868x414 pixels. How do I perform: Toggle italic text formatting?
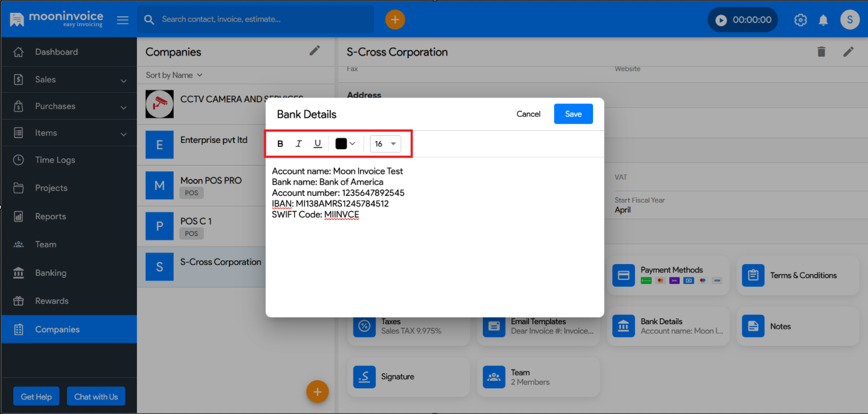[299, 144]
